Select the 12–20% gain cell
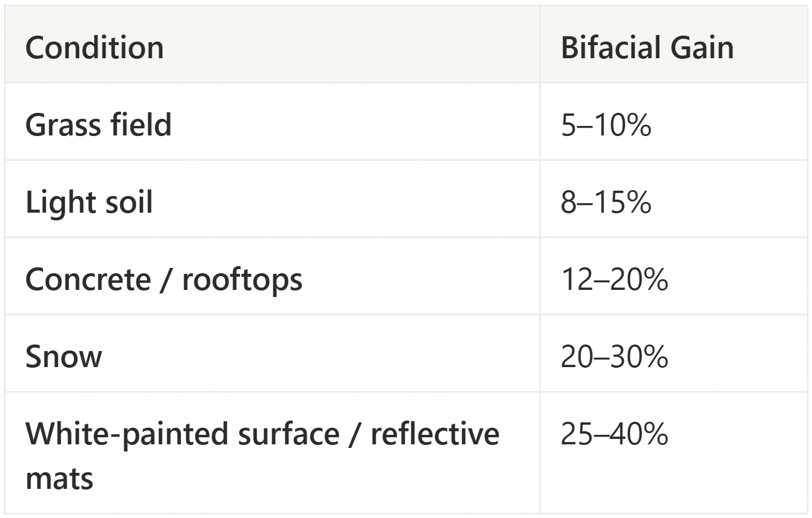The height and width of the screenshot is (518, 812). pos(673,276)
